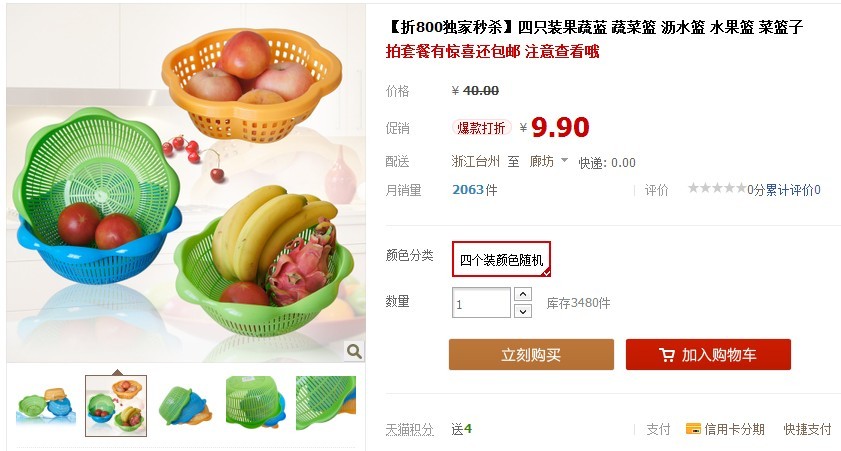Select the 四个装颜色随机 color option
Viewport: 841px width, 451px height.
click(501, 260)
